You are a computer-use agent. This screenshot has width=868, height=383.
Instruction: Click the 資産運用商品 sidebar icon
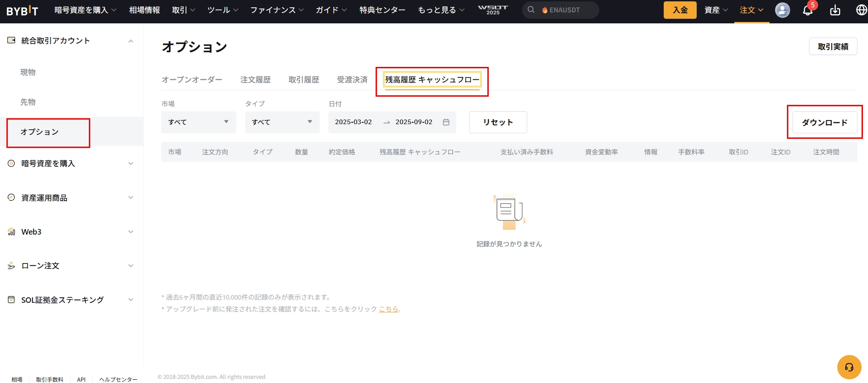coord(11,197)
